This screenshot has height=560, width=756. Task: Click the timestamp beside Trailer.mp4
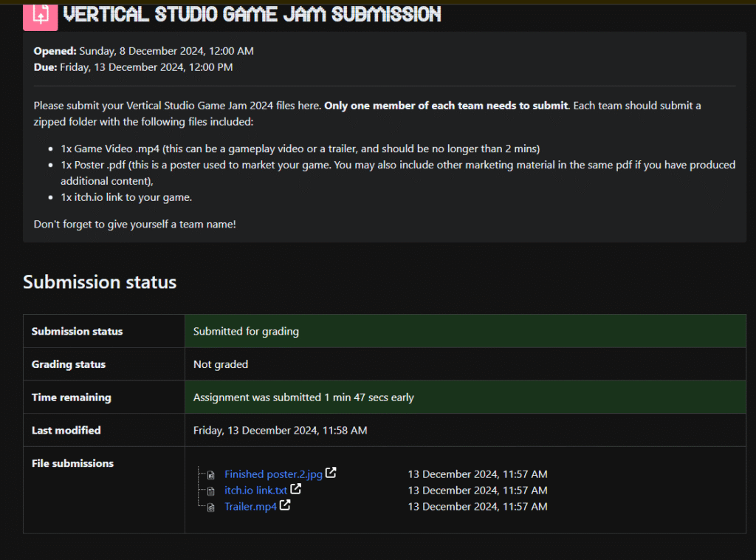[x=477, y=507]
